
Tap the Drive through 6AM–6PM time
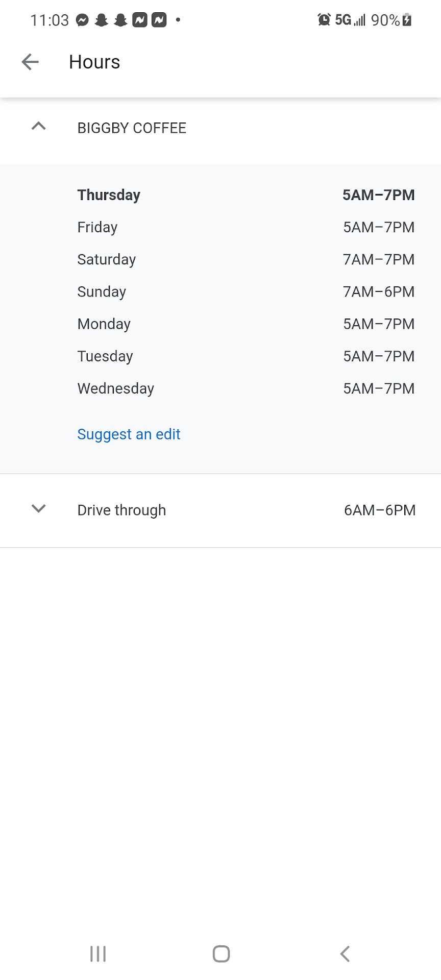click(x=379, y=510)
